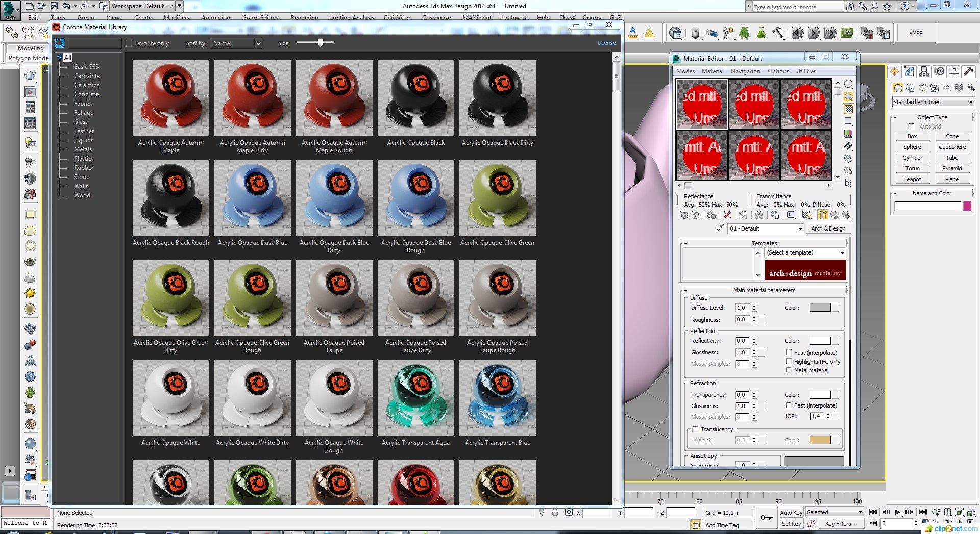Click the sun icon in left toolbar
The height and width of the screenshot is (534, 980).
pos(30,293)
